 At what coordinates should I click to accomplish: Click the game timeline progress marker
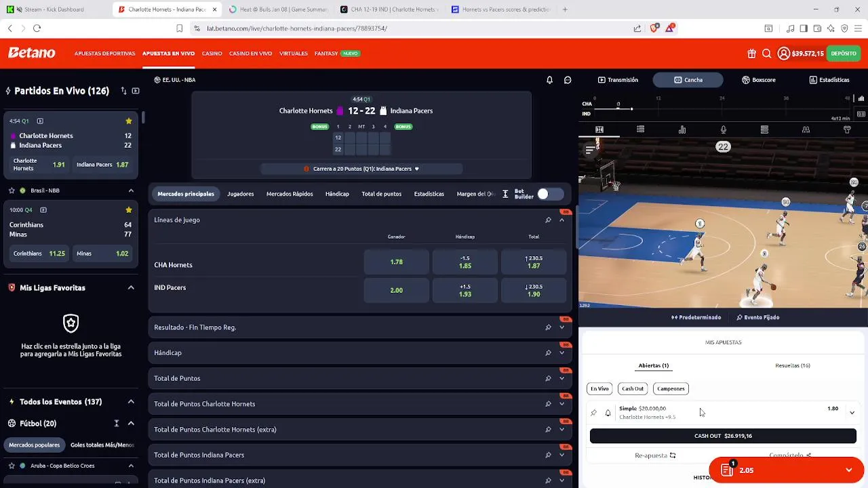click(x=631, y=108)
